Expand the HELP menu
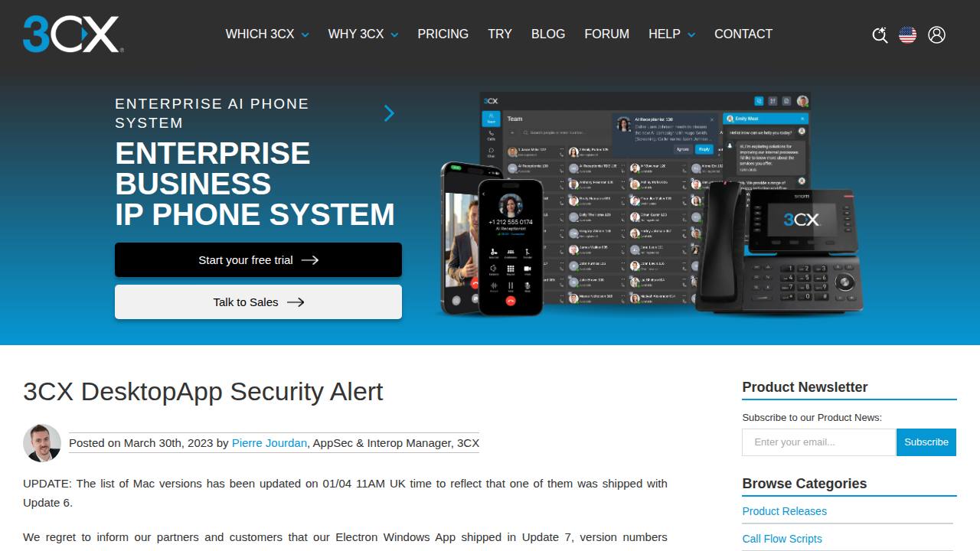The width and height of the screenshot is (980, 551). [671, 34]
